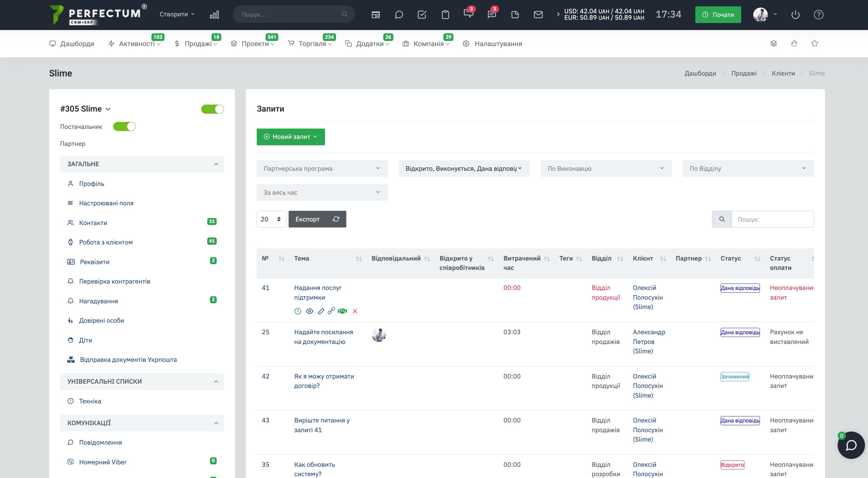The image size is (868, 478).
Task: Collapse the ЗАГАЛЬНЕ section
Action: [142, 164]
